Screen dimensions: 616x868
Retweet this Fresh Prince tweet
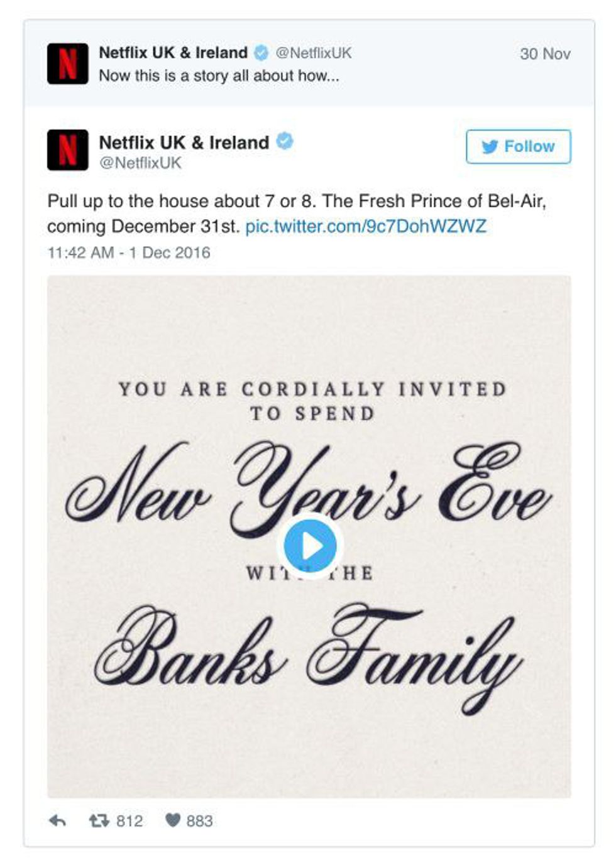click(98, 820)
